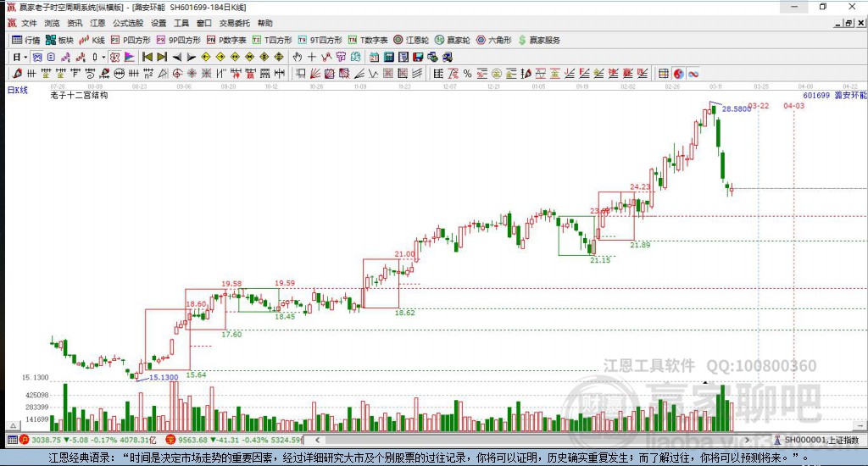Open the T四方形 tool
This screenshot has height=466, width=868.
[272, 40]
